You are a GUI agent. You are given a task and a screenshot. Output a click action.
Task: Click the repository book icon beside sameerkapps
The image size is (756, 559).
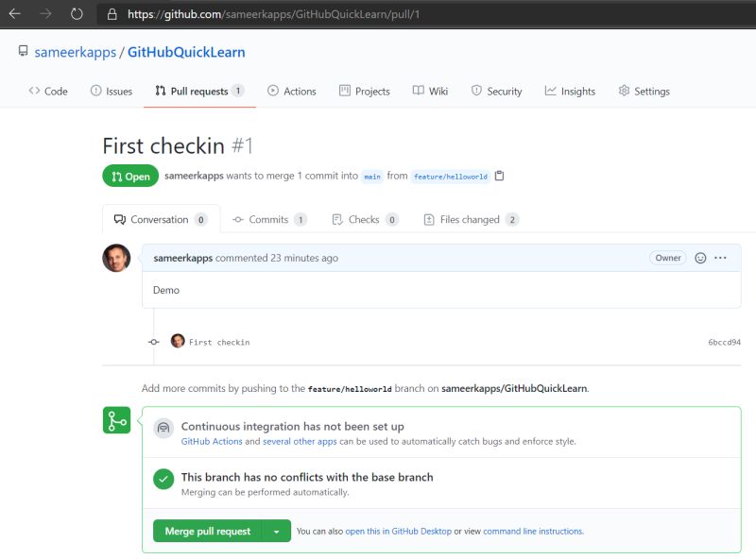tap(22, 52)
